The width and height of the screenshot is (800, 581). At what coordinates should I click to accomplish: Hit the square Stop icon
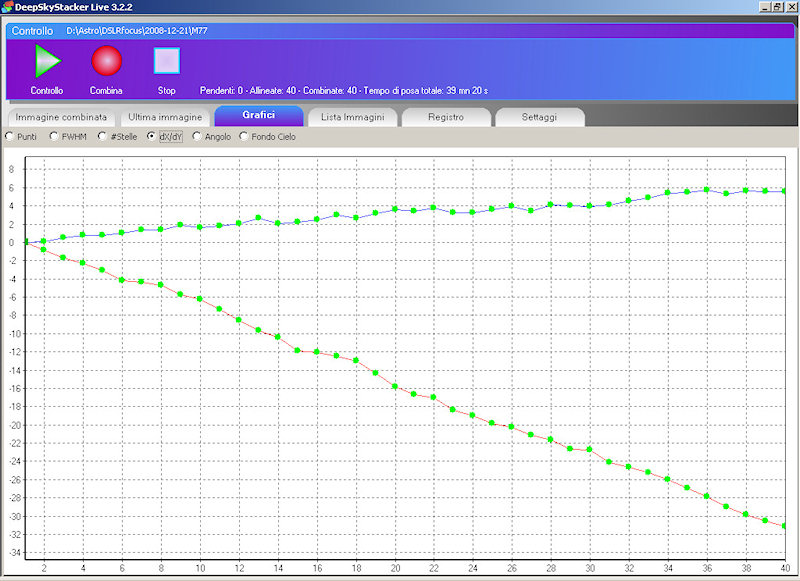point(166,62)
